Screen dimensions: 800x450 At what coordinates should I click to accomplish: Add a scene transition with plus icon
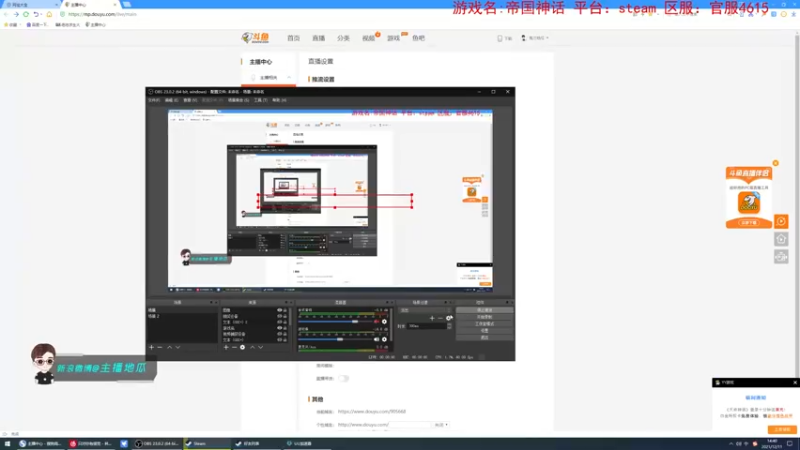[432, 318]
